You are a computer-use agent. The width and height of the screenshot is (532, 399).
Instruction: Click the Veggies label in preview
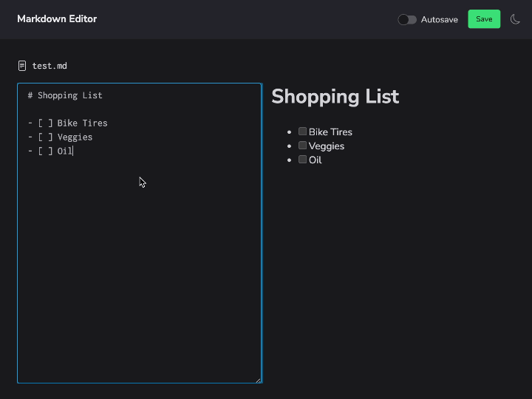(327, 146)
